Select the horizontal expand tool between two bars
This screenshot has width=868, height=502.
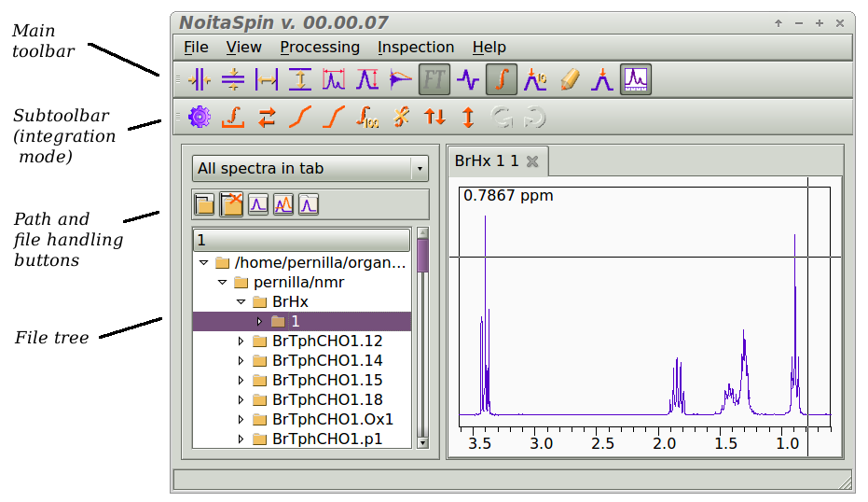coord(267,80)
